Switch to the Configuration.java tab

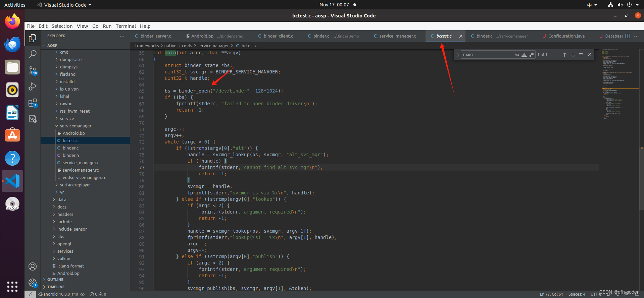[566, 36]
